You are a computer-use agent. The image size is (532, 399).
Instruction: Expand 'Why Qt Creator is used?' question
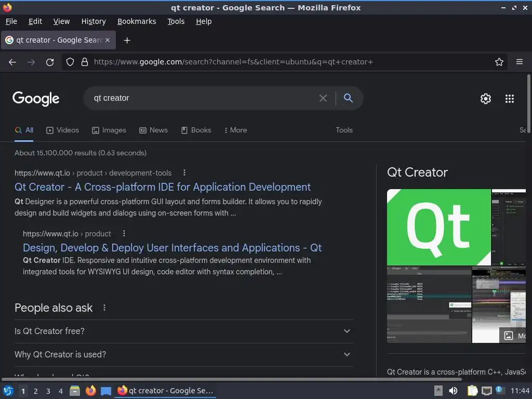pyautogui.click(x=183, y=354)
